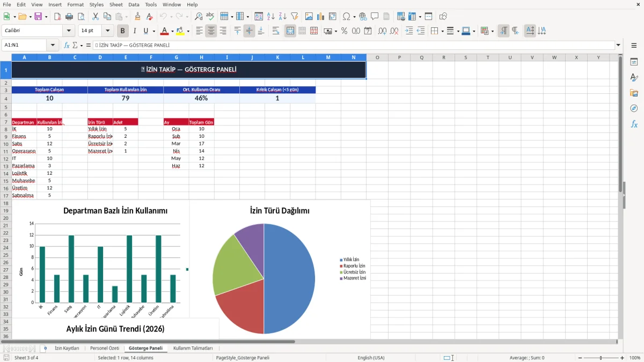Click the Insert Image icon
644x362 pixels.
pos(309,17)
